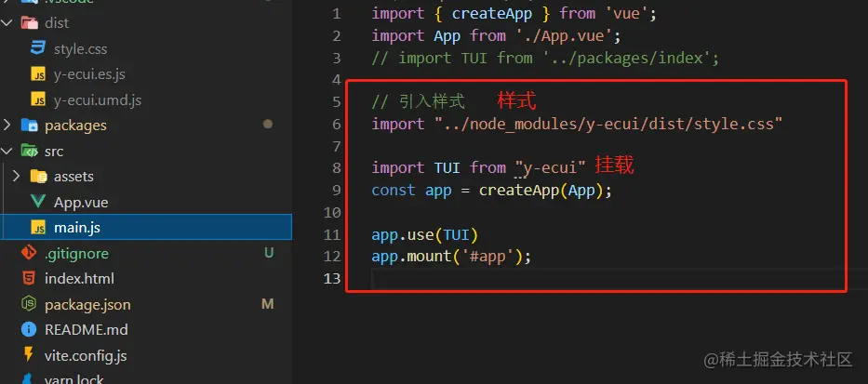The image size is (868, 384).
Task: Select the src folder label
Action: (54, 151)
